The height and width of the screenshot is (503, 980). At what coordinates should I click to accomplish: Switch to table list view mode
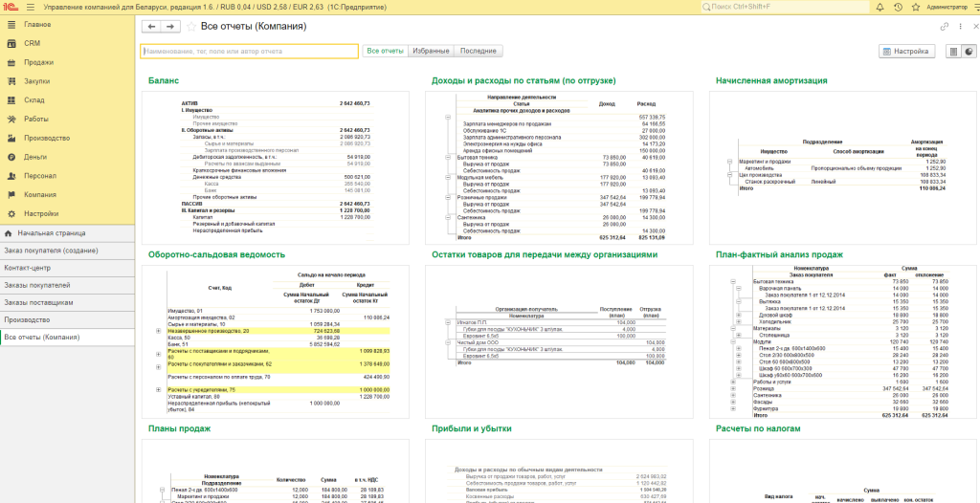953,52
